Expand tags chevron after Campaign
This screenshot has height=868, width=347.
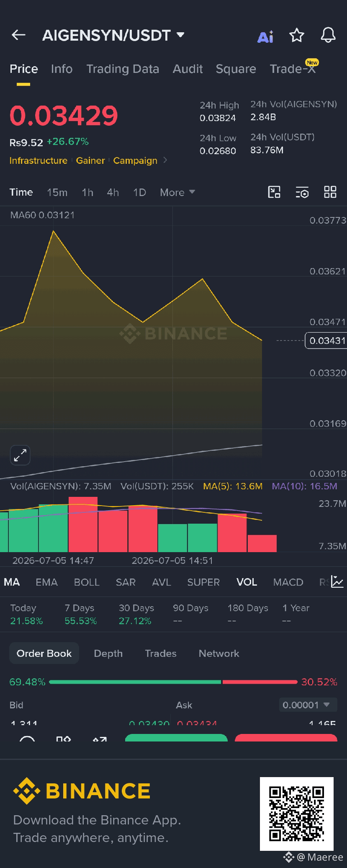pos(165,160)
